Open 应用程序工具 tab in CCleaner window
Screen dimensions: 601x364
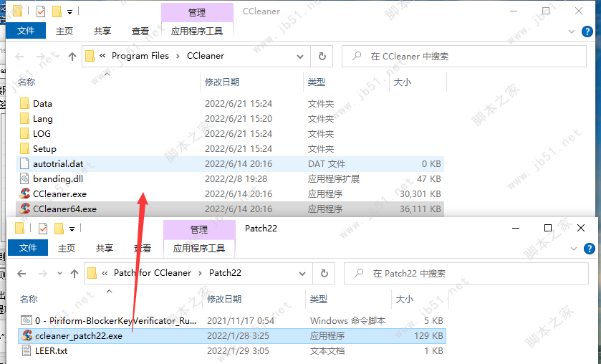click(x=197, y=31)
